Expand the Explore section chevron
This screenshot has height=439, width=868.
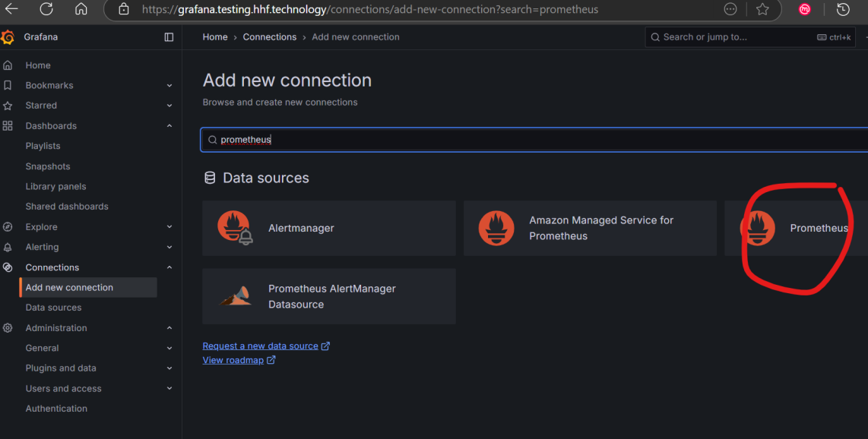[x=169, y=226]
